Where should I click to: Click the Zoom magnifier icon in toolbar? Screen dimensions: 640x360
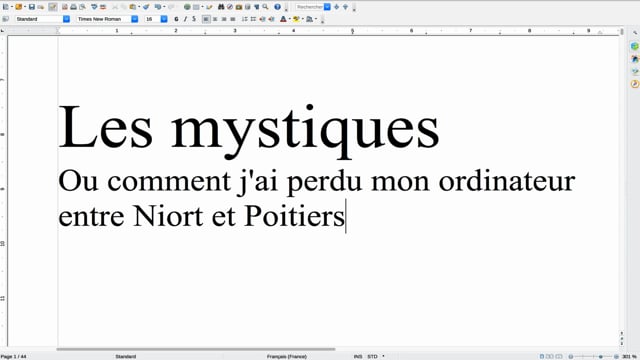tap(265, 7)
